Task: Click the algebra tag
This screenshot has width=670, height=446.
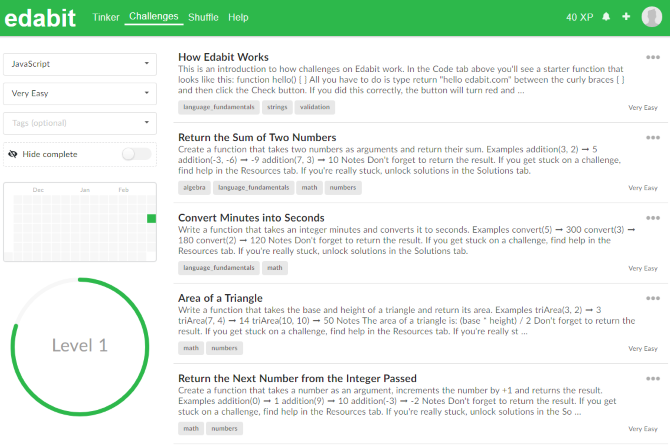Action: (x=194, y=188)
